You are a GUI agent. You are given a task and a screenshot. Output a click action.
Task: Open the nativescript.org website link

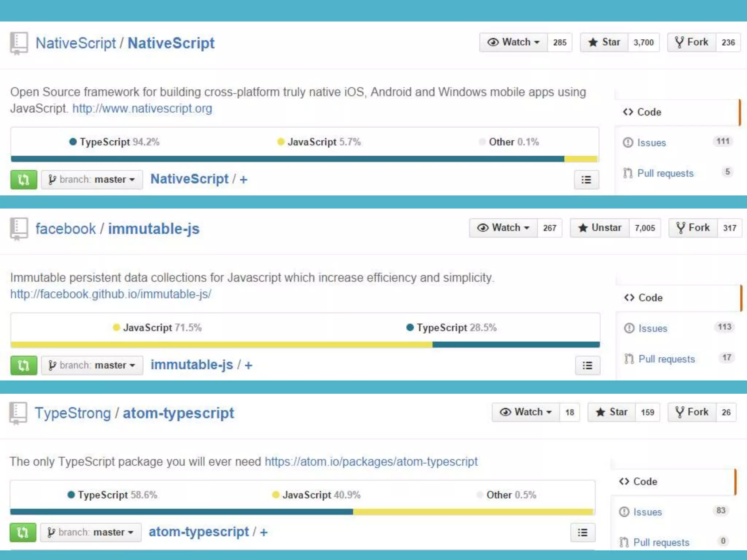[x=142, y=109]
